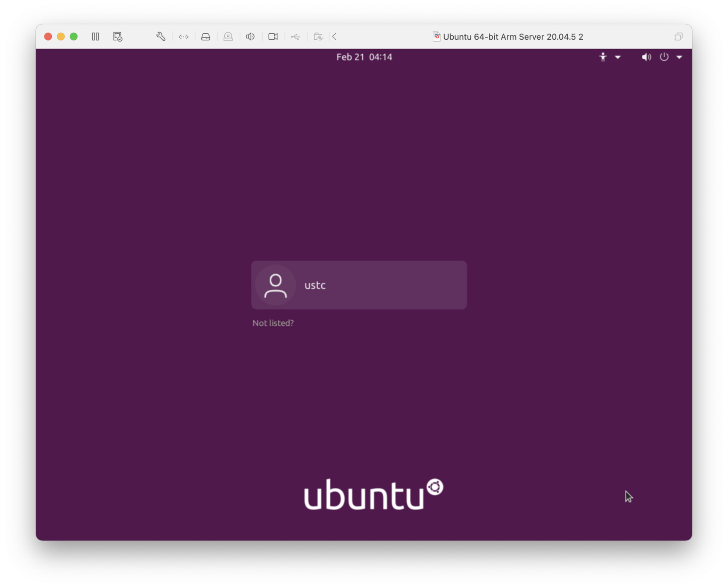Click the clock showing Feb 21 04:14
Viewport: 728px width, 588px height.
click(364, 56)
